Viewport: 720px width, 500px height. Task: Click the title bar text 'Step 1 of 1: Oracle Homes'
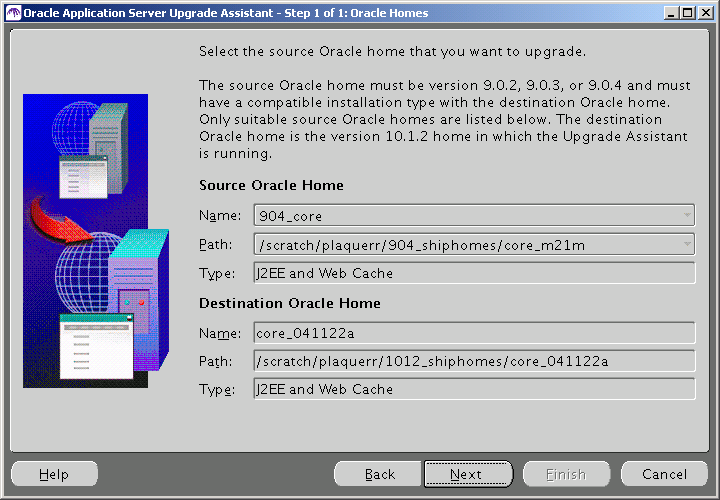356,13
